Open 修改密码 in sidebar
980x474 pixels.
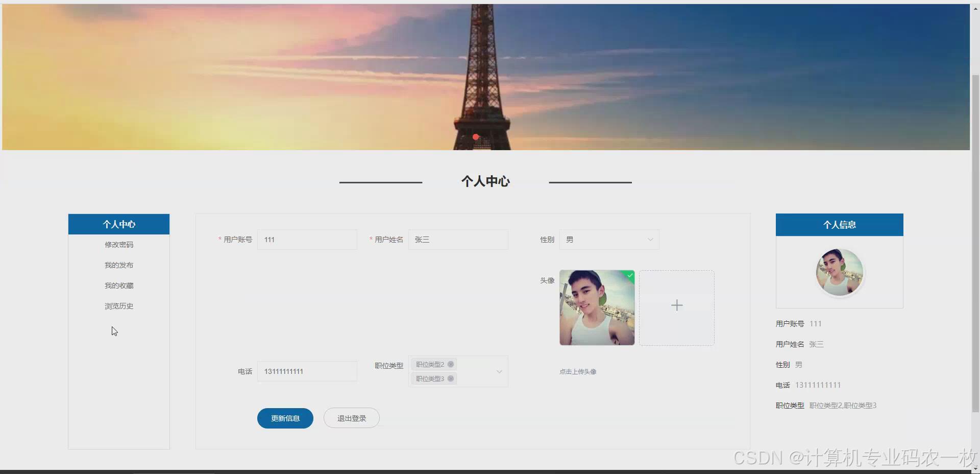pyautogui.click(x=119, y=245)
